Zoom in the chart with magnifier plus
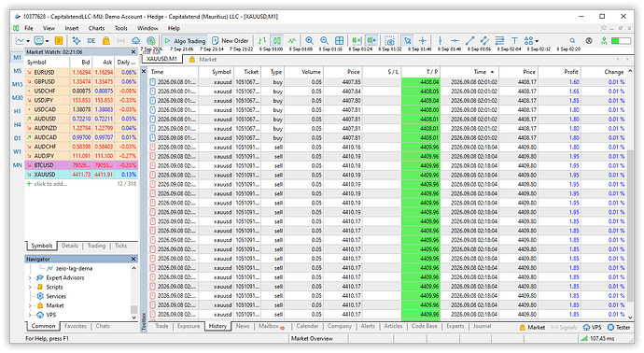The width and height of the screenshot is (644, 353). coord(309,41)
